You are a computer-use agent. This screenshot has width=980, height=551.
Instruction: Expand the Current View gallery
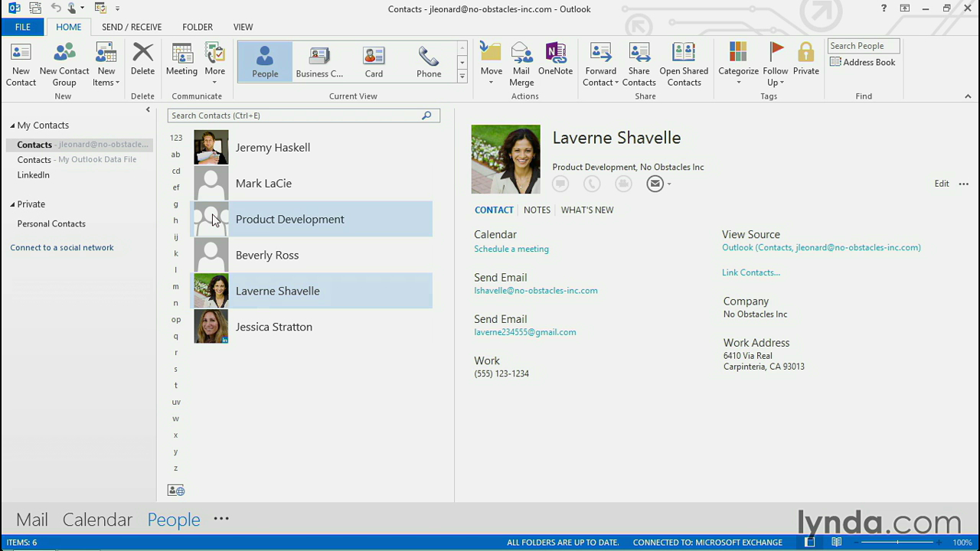pos(462,76)
